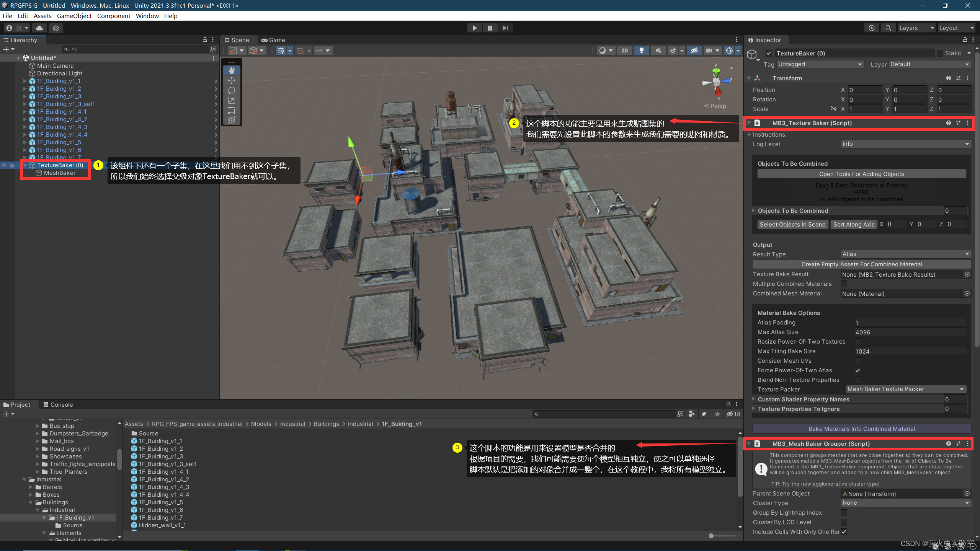Open Undo History clock icon

[872, 28]
